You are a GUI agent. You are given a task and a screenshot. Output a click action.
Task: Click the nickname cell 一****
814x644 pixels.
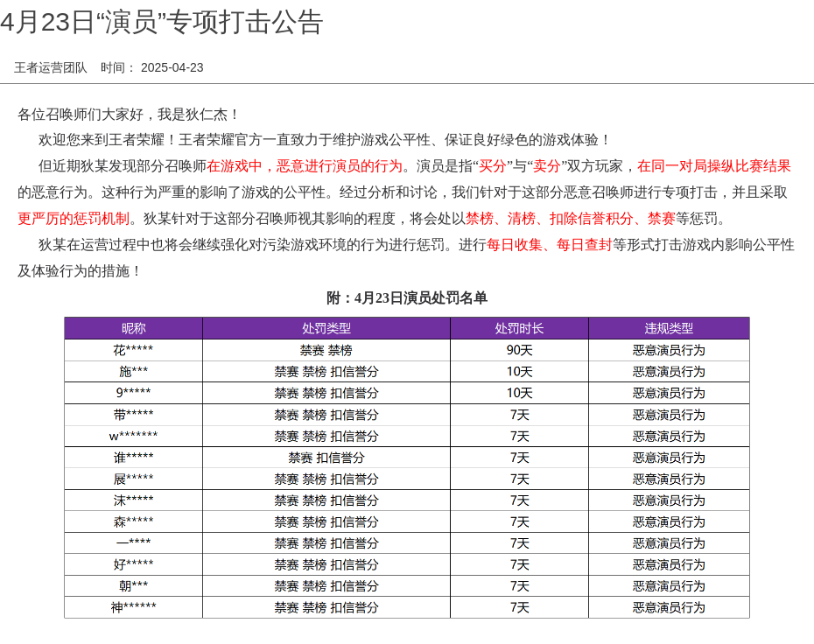coord(133,542)
